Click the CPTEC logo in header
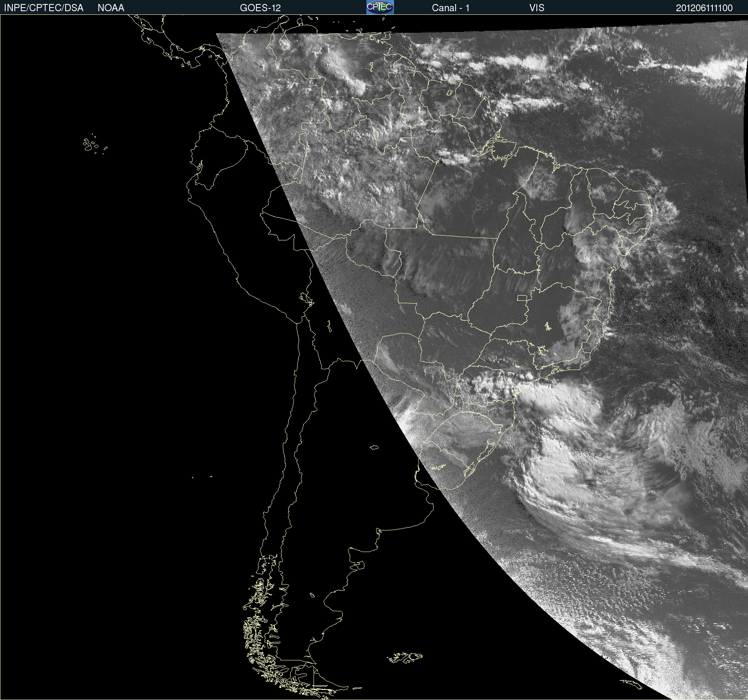The height and width of the screenshot is (700, 748). click(x=380, y=7)
